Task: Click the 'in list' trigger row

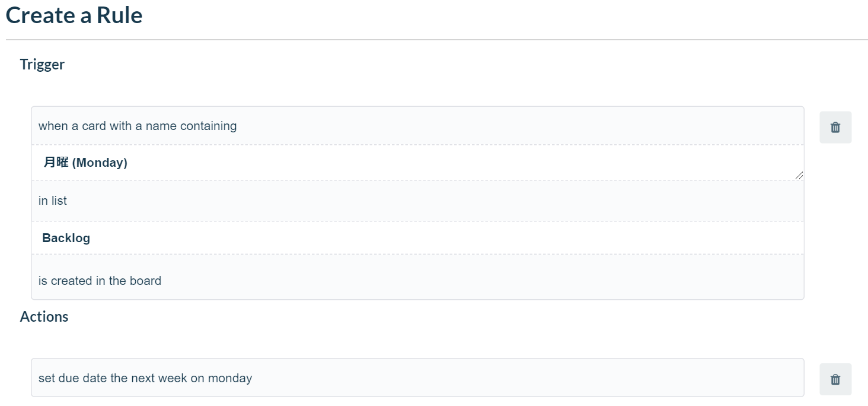Action: point(417,201)
